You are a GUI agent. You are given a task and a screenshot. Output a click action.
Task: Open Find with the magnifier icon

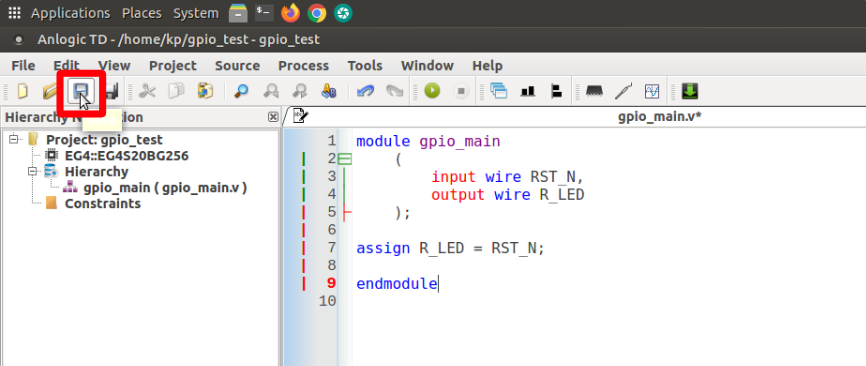(x=241, y=91)
